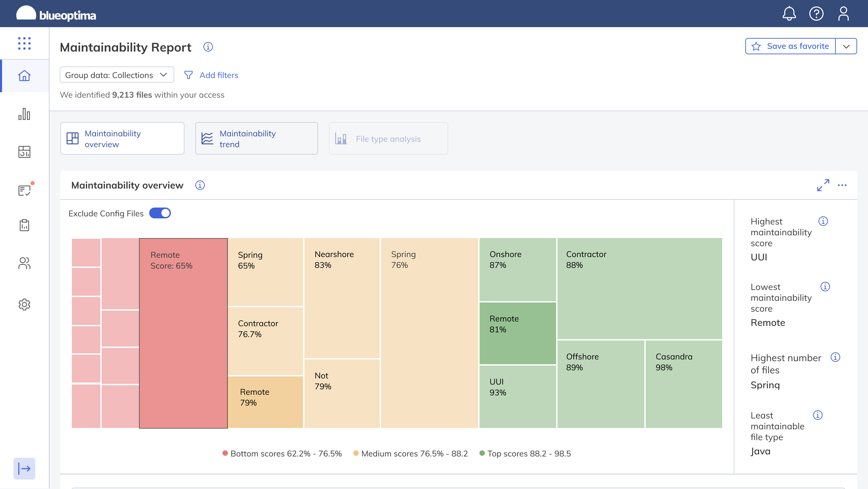Open the help question mark icon
The width and height of the screenshot is (868, 489).
816,14
